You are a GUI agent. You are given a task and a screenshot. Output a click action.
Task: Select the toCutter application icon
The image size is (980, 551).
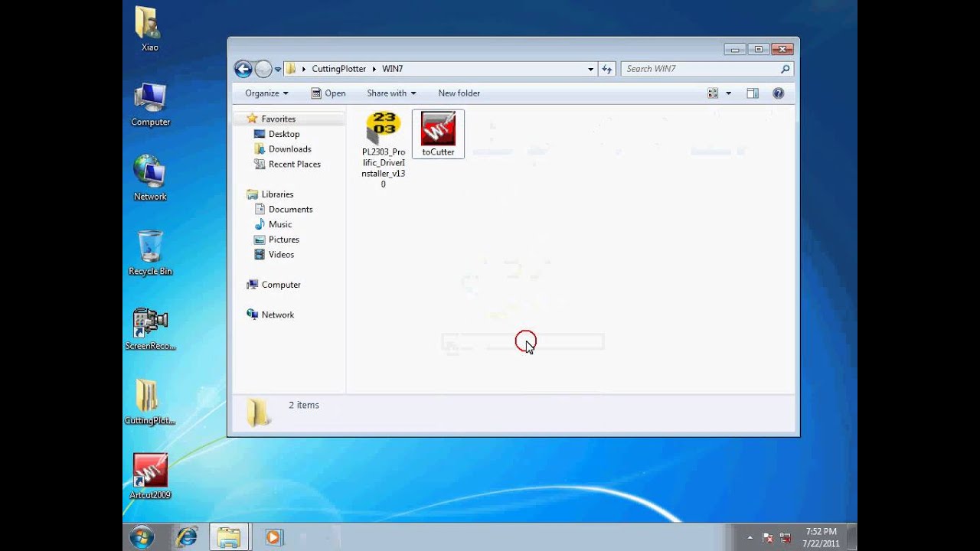438,134
